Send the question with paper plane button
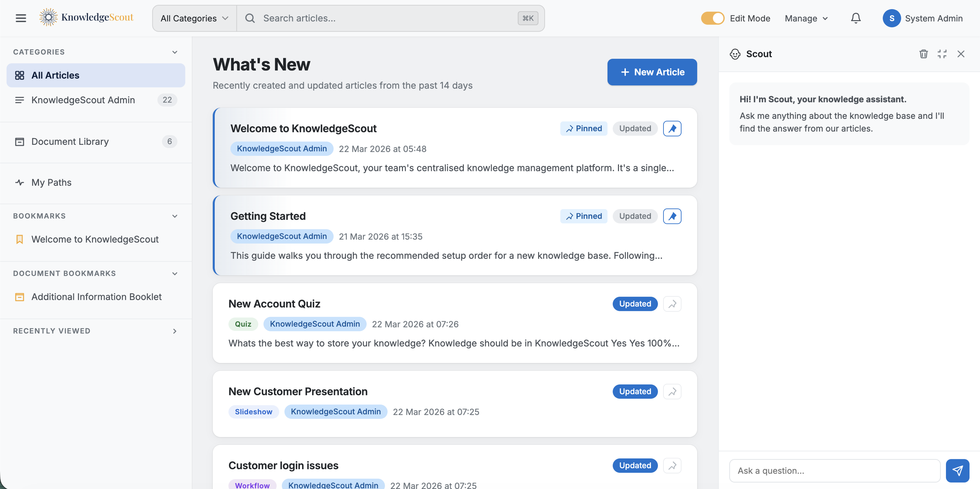This screenshot has width=980, height=489. (957, 471)
